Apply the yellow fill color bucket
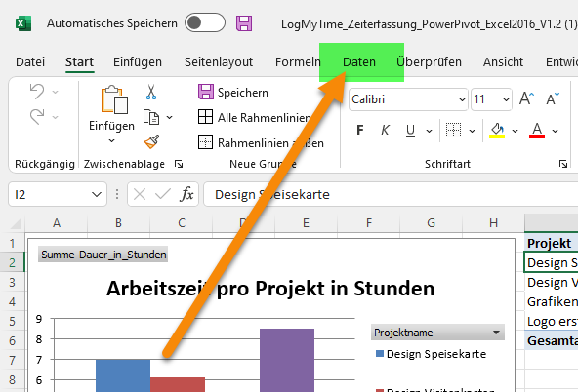 497,131
